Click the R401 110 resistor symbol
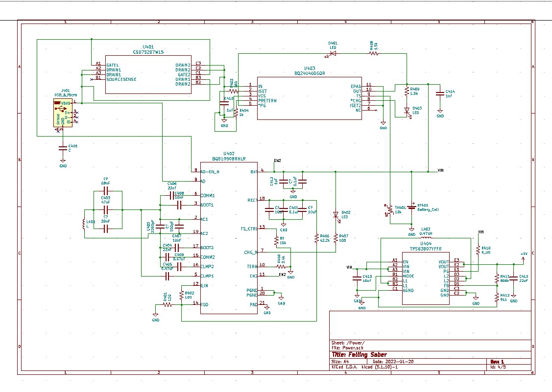552x392 pixels. [168, 304]
